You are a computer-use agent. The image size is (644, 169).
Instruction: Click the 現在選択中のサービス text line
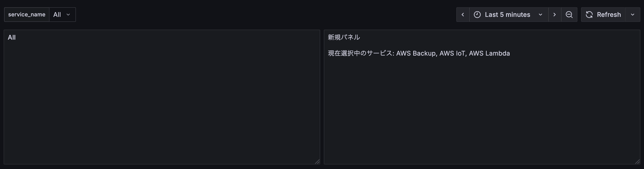tap(419, 53)
